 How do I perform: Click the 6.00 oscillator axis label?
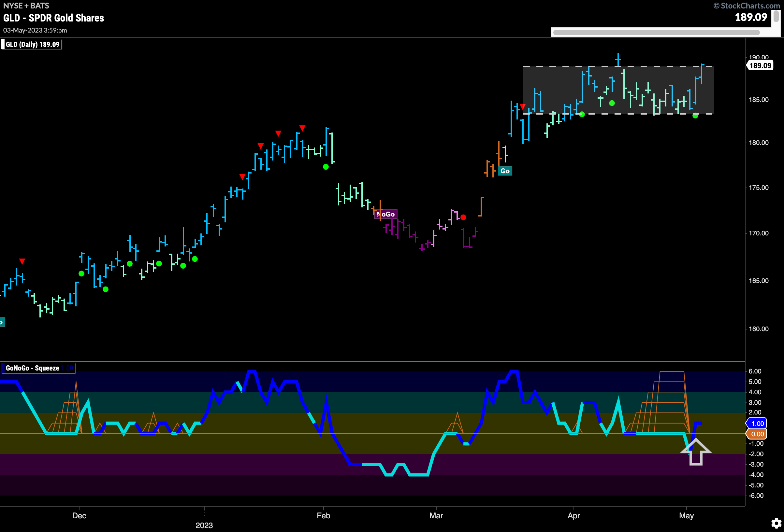click(755, 371)
